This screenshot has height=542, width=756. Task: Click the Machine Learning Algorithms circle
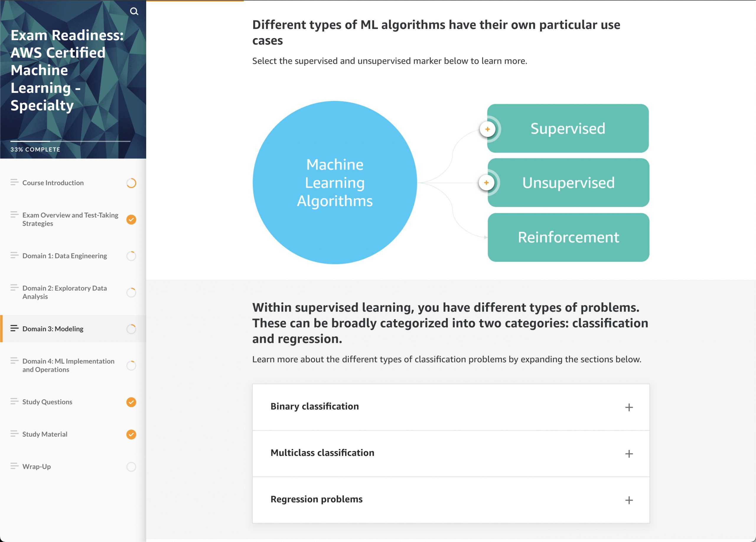click(x=335, y=182)
